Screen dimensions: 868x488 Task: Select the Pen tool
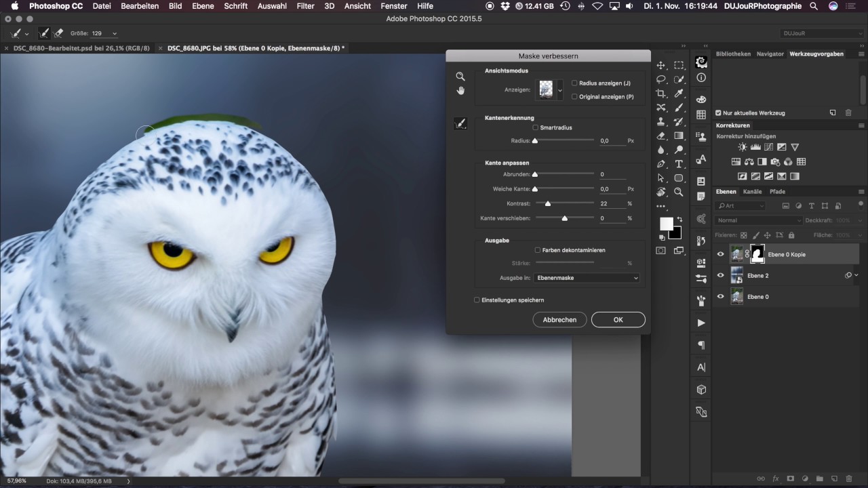click(661, 164)
